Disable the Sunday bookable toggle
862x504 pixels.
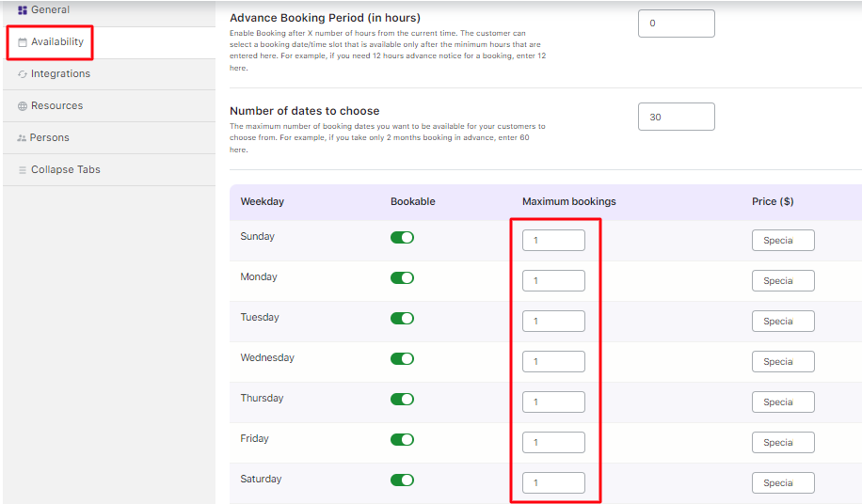(x=402, y=238)
